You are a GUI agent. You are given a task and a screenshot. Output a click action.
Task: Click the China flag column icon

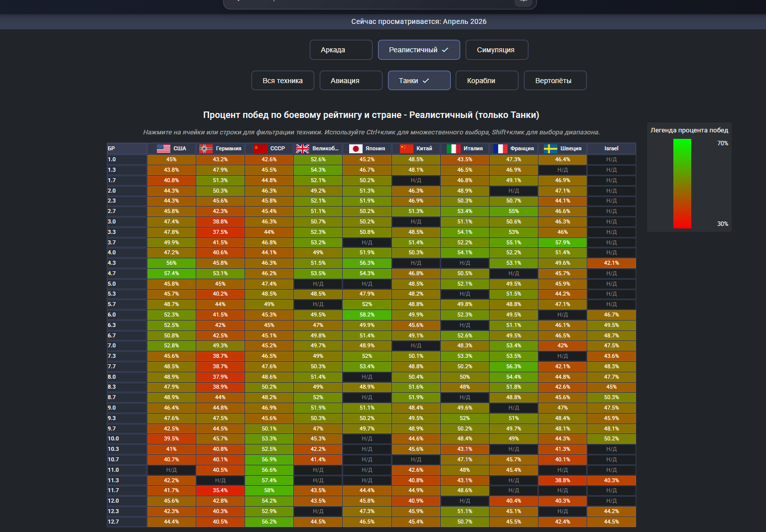(x=406, y=148)
